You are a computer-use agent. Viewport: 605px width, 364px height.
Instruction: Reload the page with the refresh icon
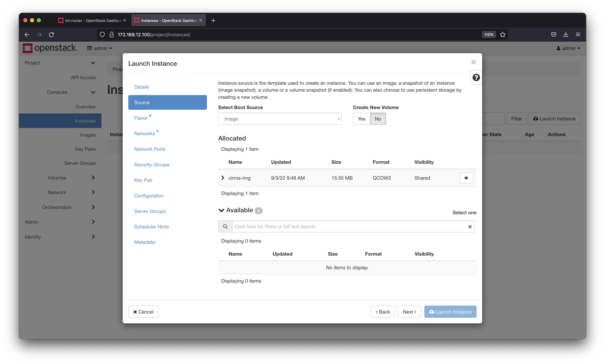tap(51, 35)
